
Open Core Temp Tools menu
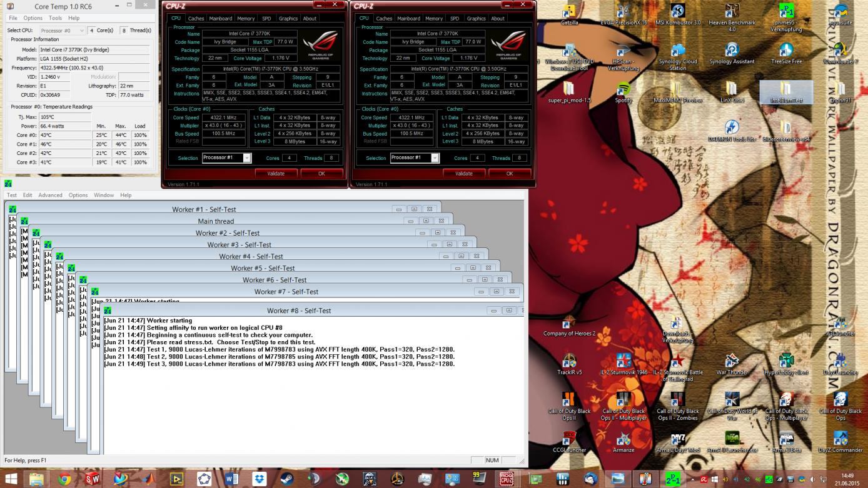tap(56, 18)
